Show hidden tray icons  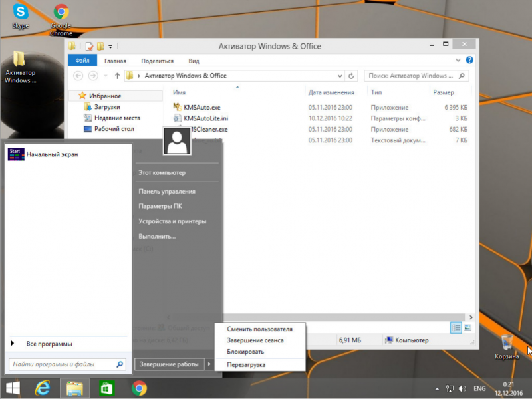coord(437,389)
